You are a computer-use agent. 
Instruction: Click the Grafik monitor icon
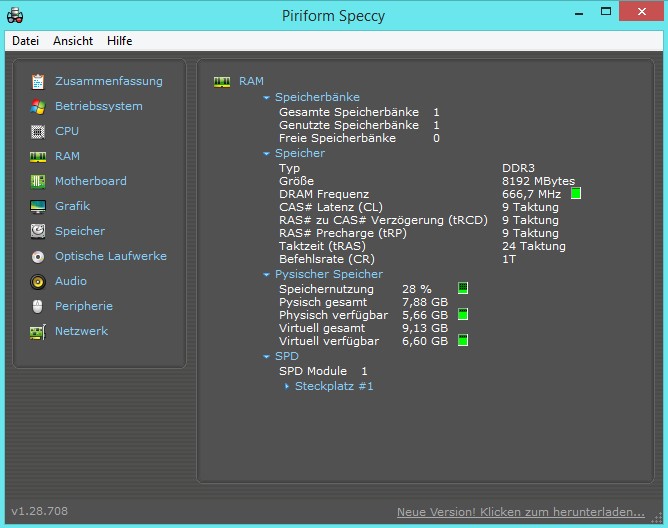tap(38, 207)
